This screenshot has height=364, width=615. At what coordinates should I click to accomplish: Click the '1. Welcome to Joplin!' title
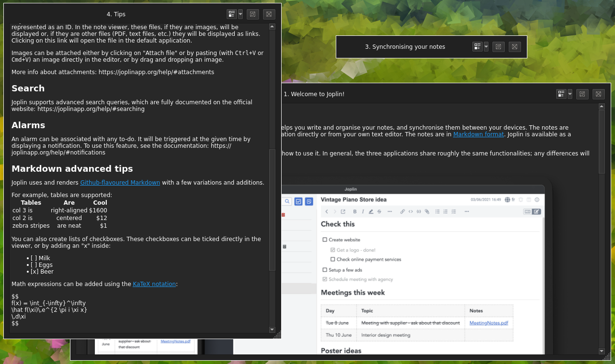[x=314, y=94]
